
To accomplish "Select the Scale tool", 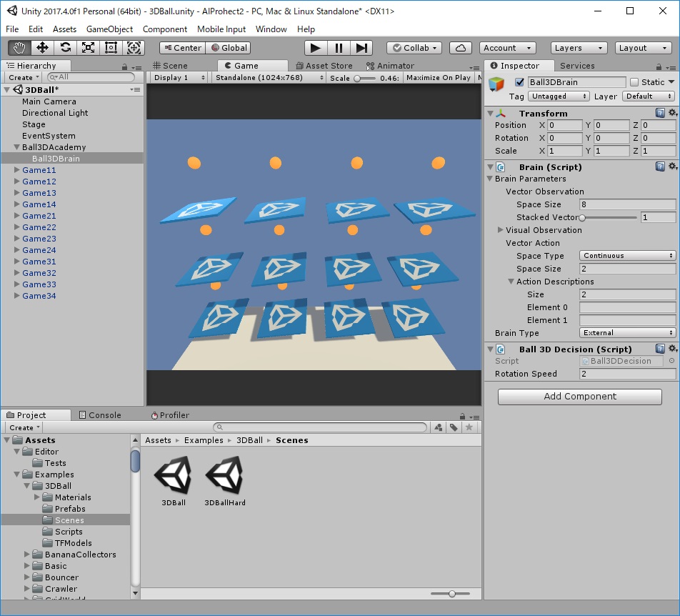I will click(x=88, y=48).
